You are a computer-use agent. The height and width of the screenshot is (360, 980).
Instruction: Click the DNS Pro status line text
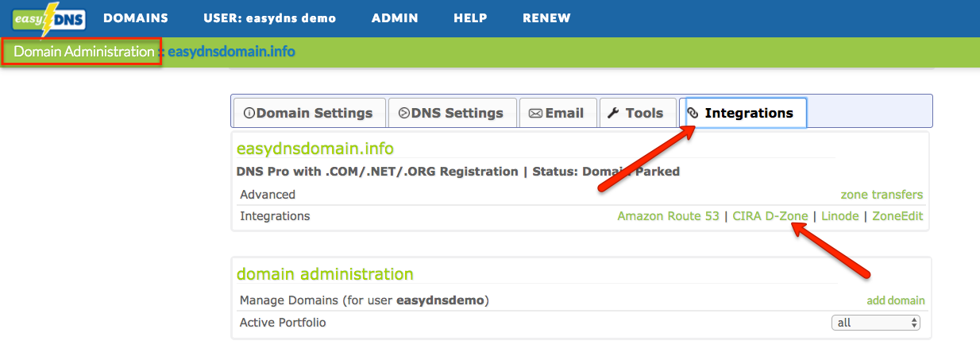[x=458, y=171]
